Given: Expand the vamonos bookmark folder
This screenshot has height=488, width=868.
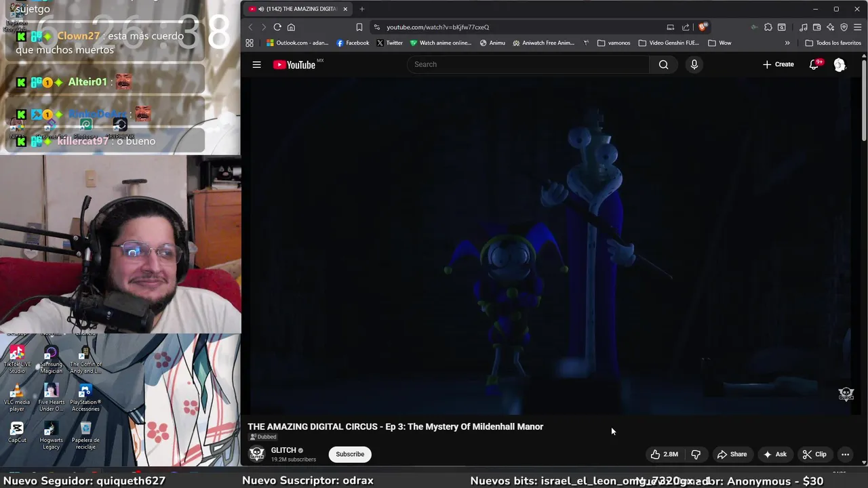Looking at the screenshot, I should click(614, 43).
